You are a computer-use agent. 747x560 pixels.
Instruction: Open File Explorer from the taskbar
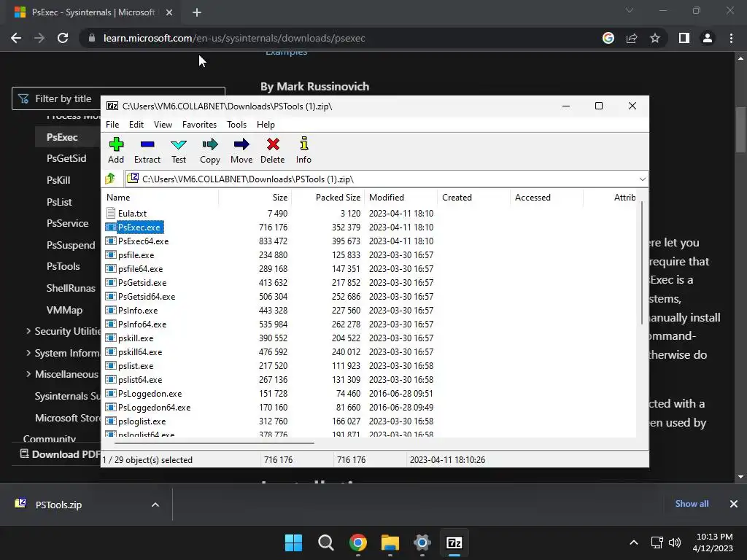(390, 542)
